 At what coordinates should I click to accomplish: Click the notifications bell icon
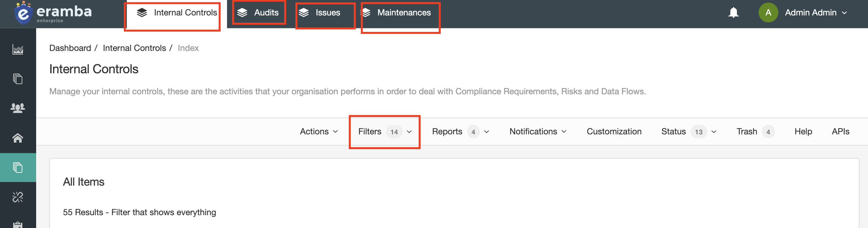tap(734, 13)
